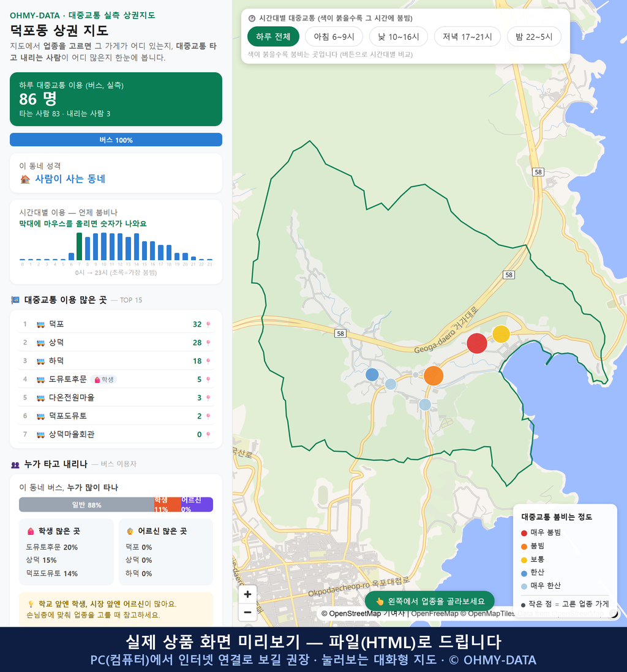The height and width of the screenshot is (672, 627).
Task: Click the pin icon in the 상덕 row
Action: tap(208, 343)
